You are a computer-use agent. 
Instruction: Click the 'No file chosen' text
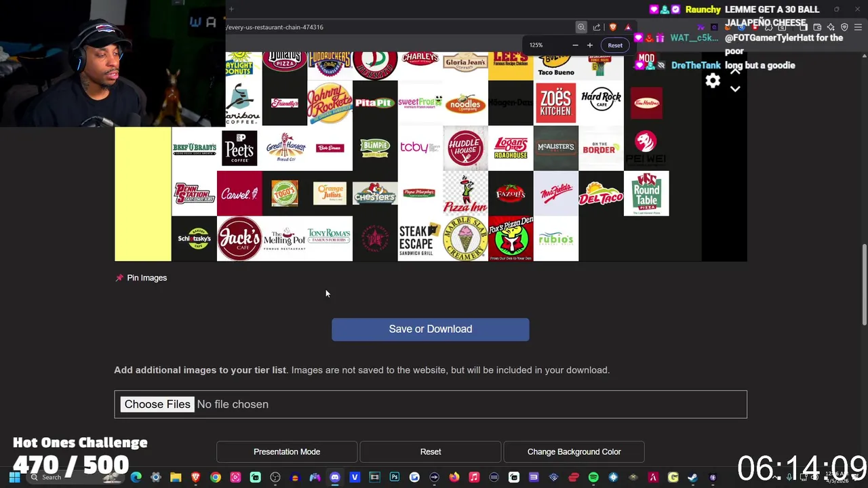tap(233, 404)
